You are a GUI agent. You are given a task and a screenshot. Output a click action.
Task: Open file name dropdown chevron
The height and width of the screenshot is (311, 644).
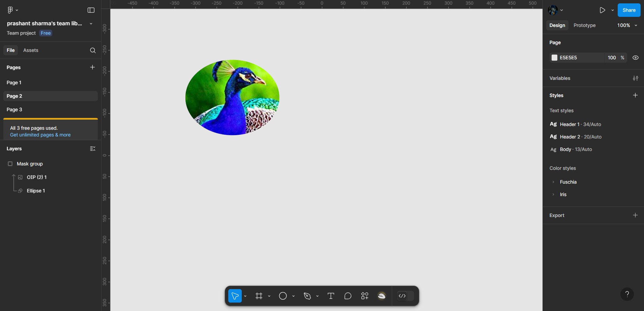pos(91,24)
